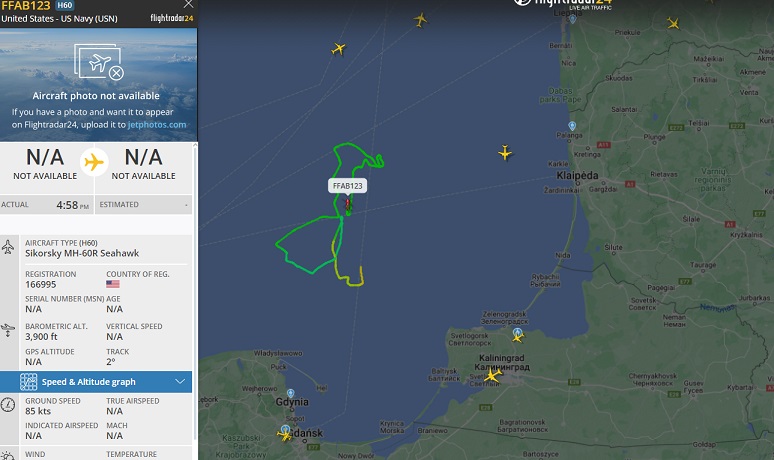Click the airport pin near Gdynia
The width and height of the screenshot is (774, 460).
[x=291, y=393]
